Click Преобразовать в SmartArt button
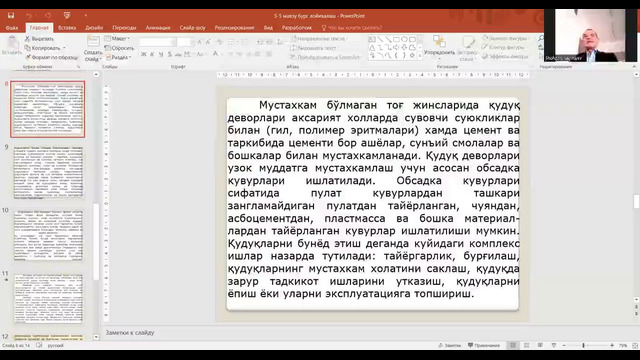640x360 pixels. tap(326, 57)
